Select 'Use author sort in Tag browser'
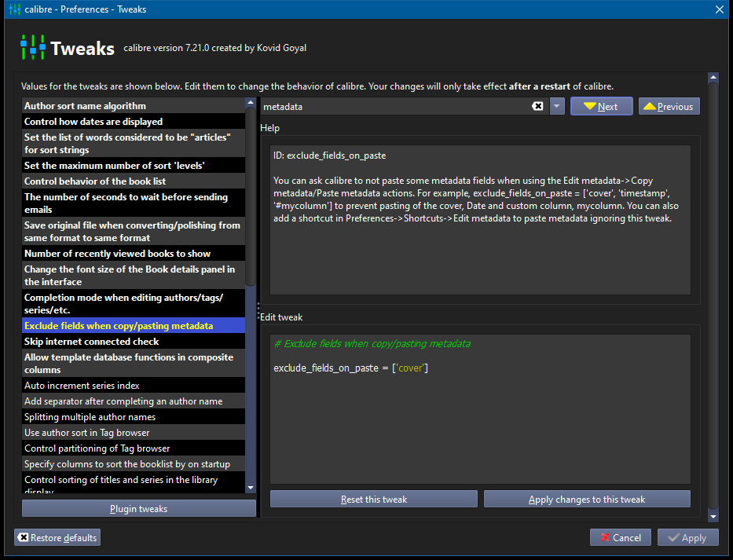Image resolution: width=733 pixels, height=560 pixels. (134, 433)
